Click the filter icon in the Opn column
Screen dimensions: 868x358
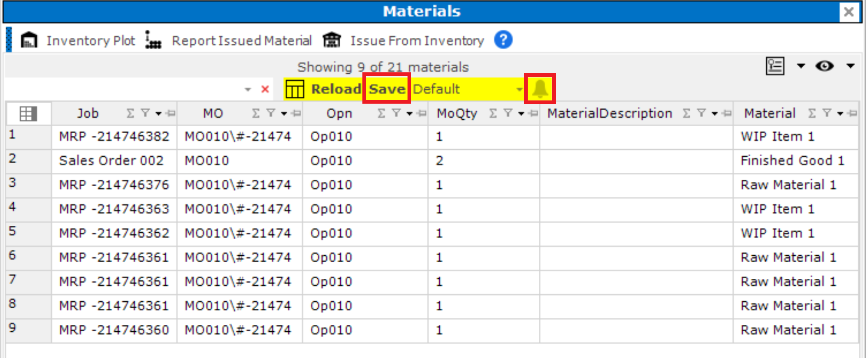pos(396,113)
